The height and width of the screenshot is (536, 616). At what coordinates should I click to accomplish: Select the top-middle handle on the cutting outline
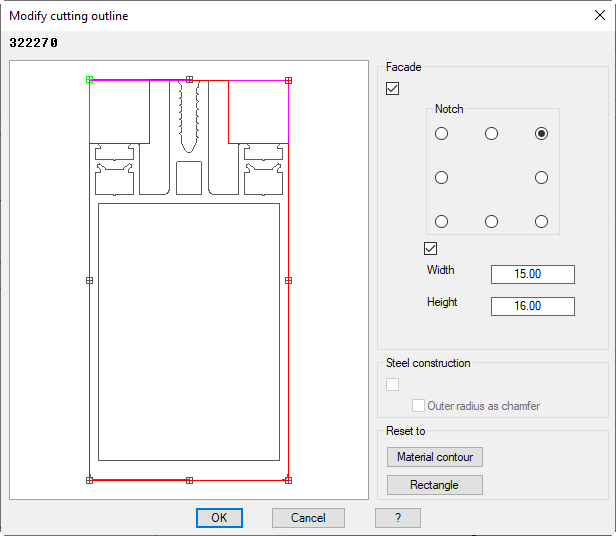[x=189, y=80]
